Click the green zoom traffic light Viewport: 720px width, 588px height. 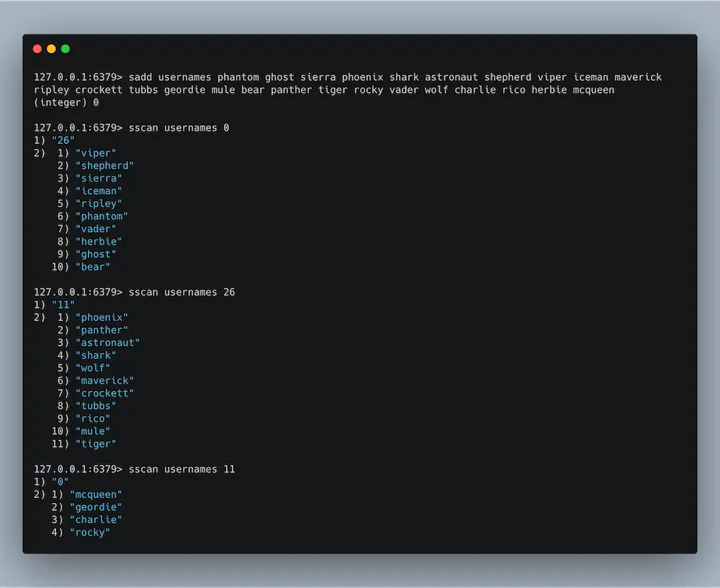[x=65, y=48]
